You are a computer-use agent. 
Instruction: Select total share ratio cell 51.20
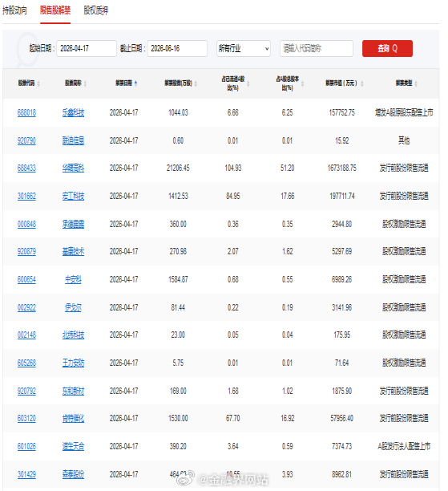point(288,168)
